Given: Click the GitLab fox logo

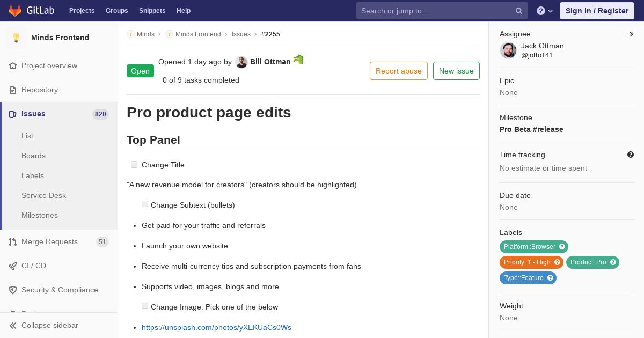Looking at the screenshot, I should [x=15, y=11].
